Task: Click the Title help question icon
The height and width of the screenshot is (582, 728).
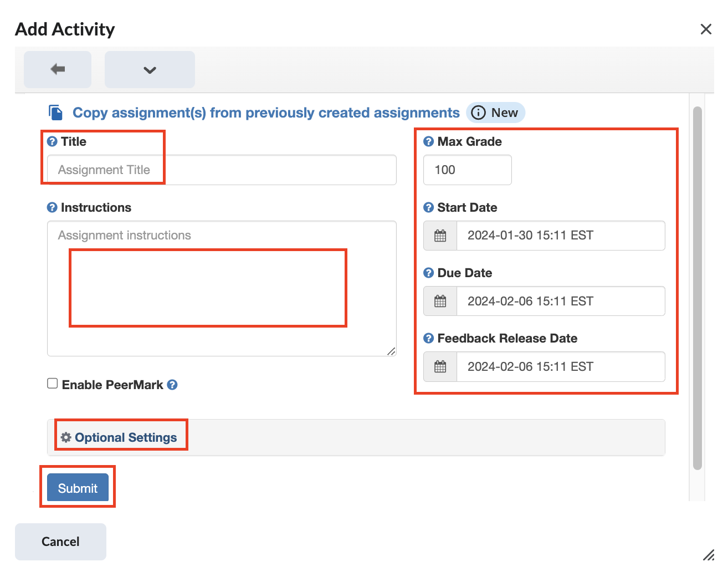Action: click(52, 141)
